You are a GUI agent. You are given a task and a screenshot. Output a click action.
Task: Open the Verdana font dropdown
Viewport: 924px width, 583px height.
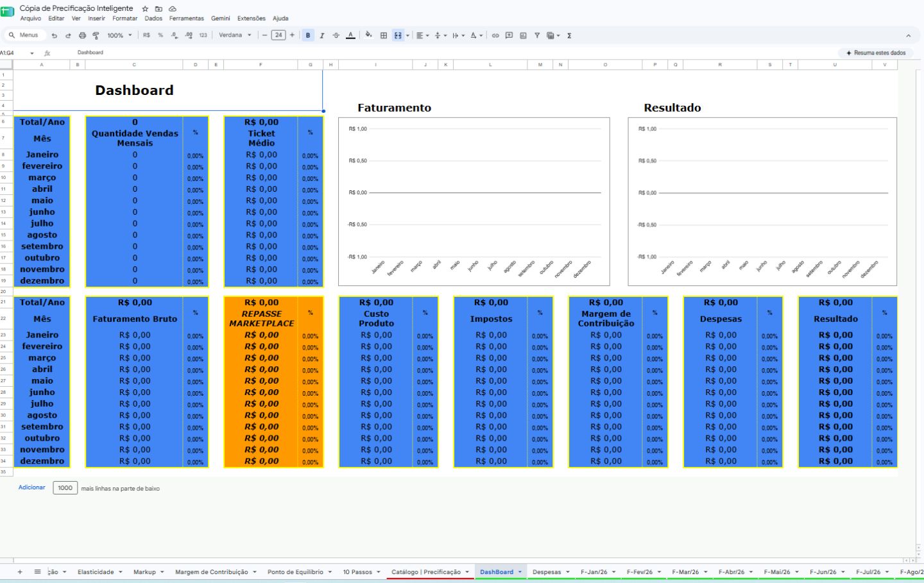tap(235, 35)
